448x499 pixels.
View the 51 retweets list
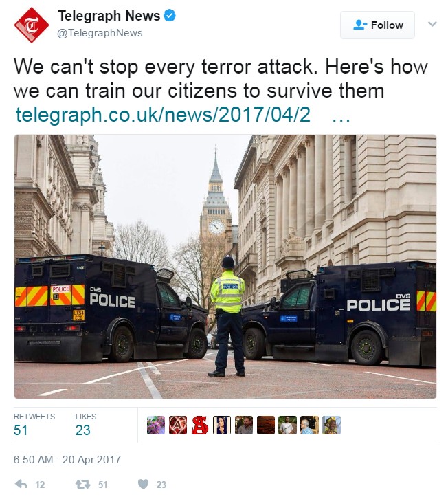pyautogui.click(x=34, y=425)
